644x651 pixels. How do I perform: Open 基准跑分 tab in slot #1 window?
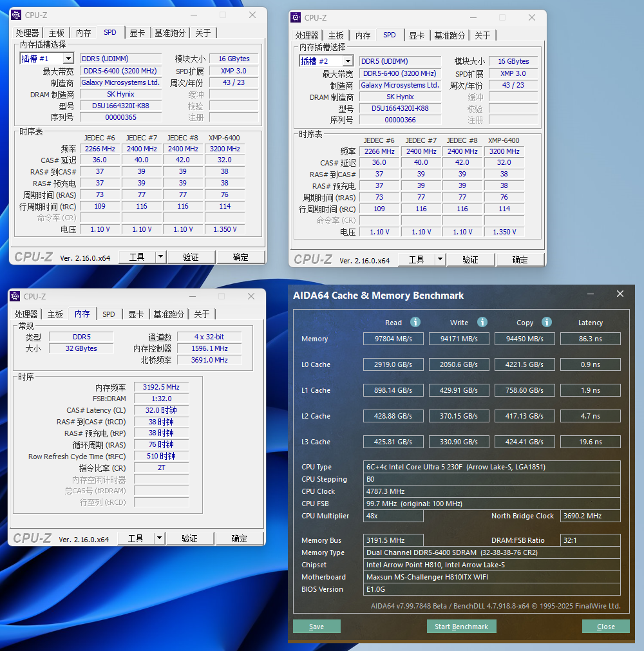tap(170, 33)
